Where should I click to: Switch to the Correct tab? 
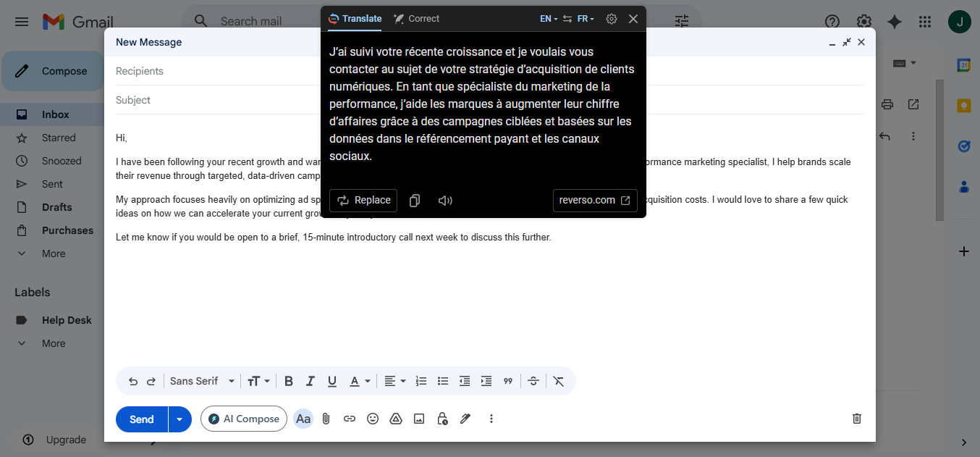pos(417,19)
